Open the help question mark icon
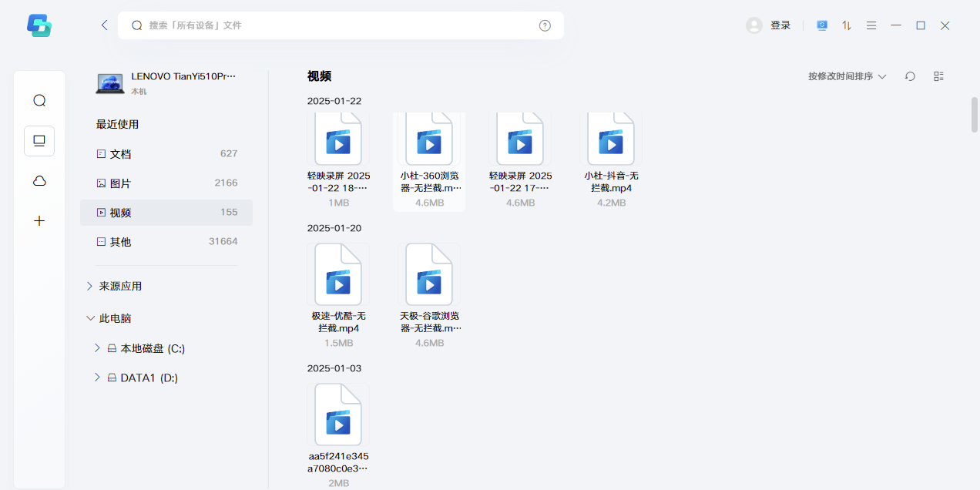The image size is (980, 490). click(x=545, y=25)
